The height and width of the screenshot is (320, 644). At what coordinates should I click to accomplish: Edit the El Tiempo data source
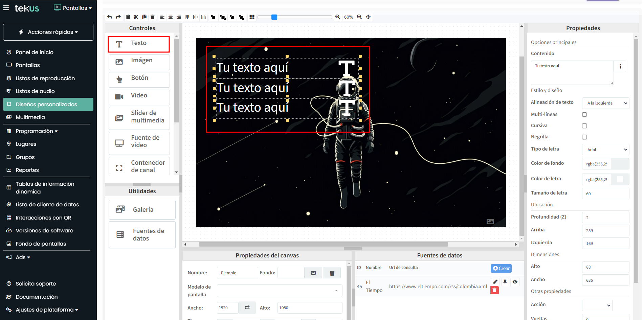495,282
